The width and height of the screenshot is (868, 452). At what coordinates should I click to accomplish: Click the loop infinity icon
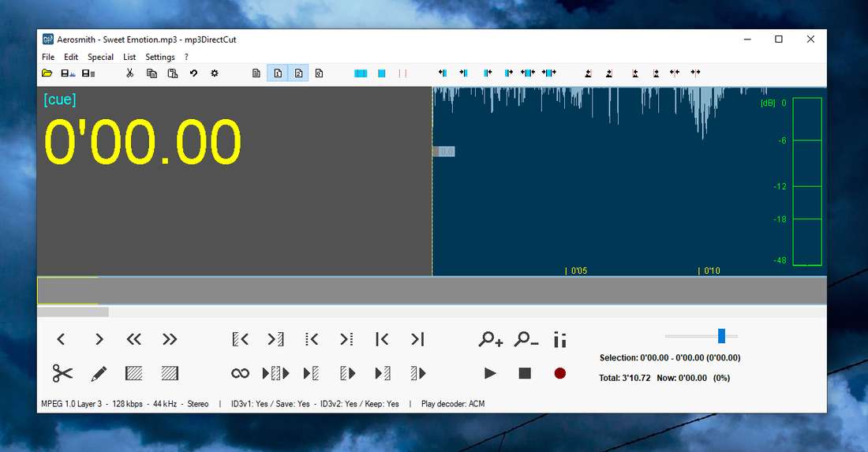click(x=240, y=373)
